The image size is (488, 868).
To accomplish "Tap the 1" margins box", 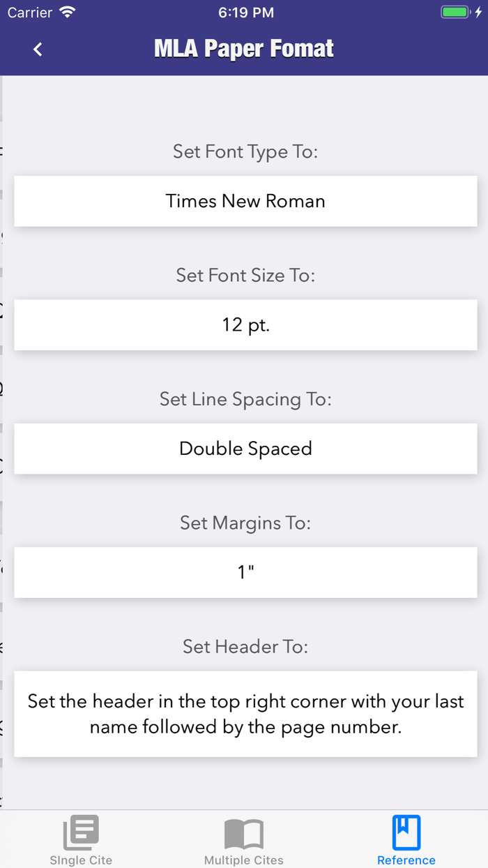I will [245, 572].
